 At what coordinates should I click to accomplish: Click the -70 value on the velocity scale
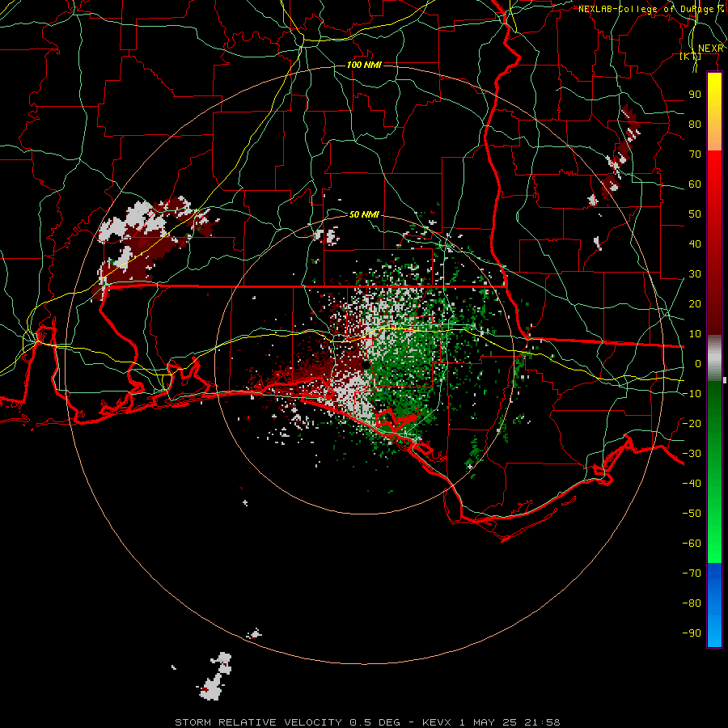(692, 574)
